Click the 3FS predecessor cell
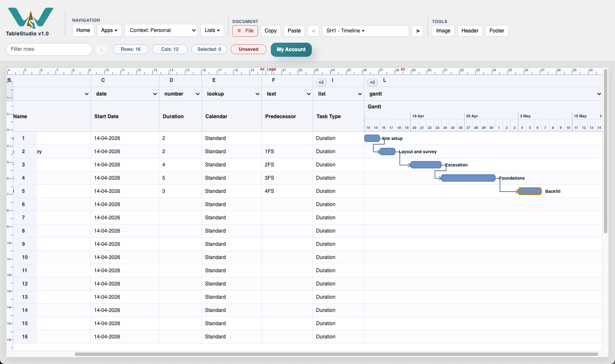This screenshot has height=364, width=615. (x=287, y=178)
